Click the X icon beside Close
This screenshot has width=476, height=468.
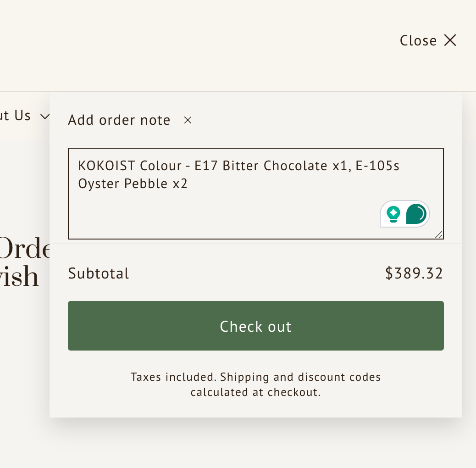pyautogui.click(x=450, y=40)
